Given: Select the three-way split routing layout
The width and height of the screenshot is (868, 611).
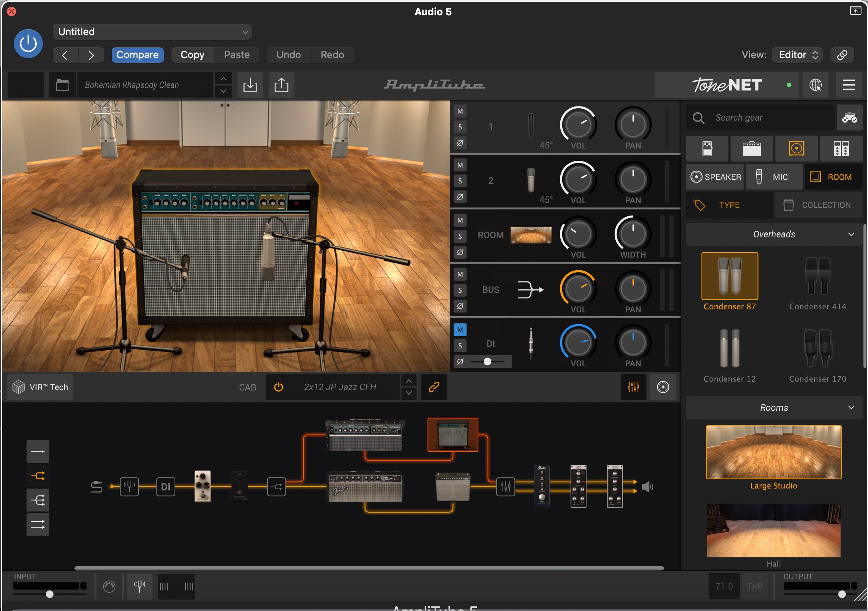Looking at the screenshot, I should pyautogui.click(x=38, y=500).
